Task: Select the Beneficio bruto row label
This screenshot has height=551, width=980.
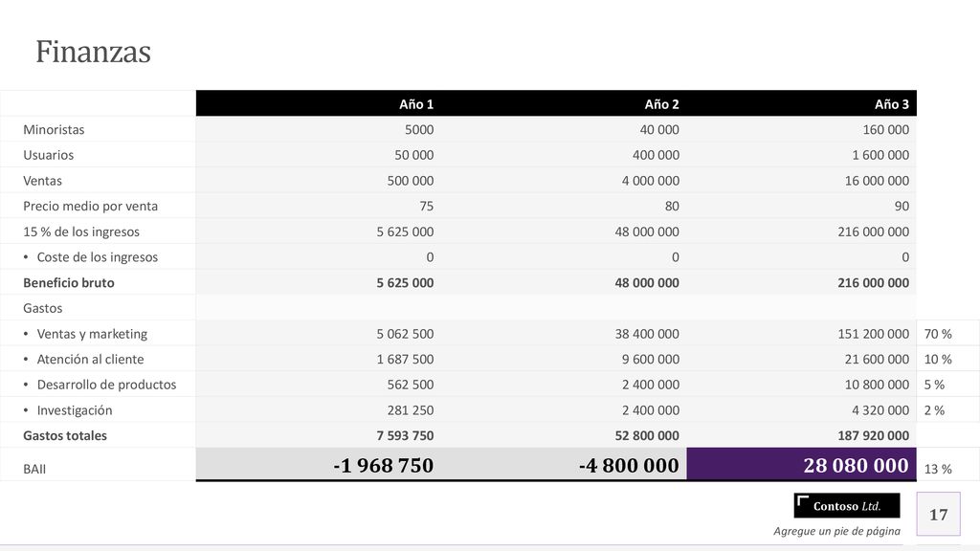Action: pos(69,283)
